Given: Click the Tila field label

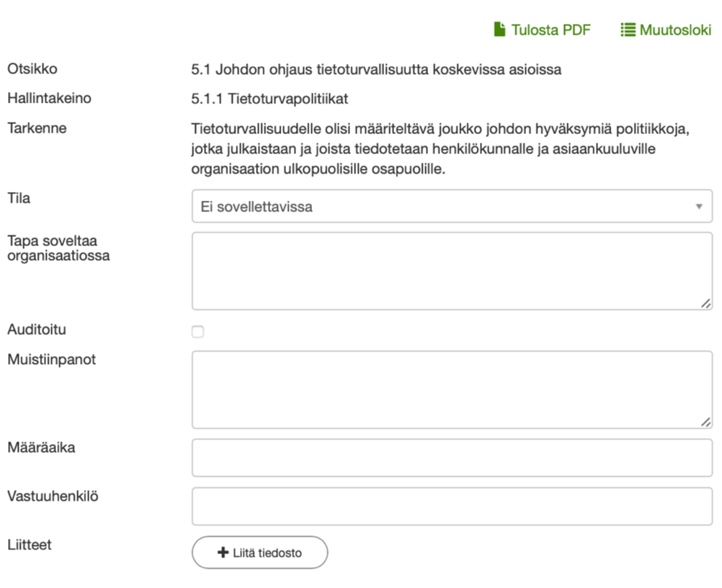Looking at the screenshot, I should 19,197.
